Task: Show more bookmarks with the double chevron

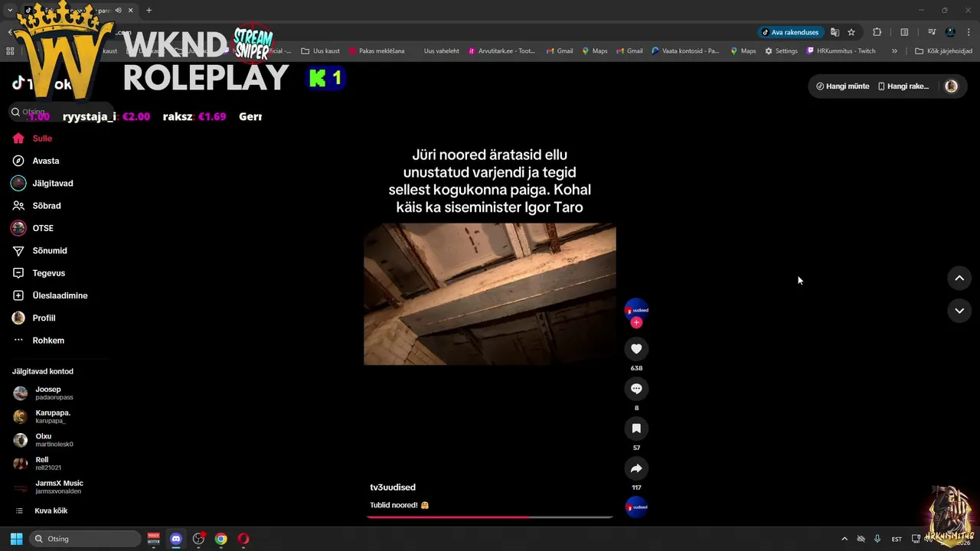Action: coord(894,51)
